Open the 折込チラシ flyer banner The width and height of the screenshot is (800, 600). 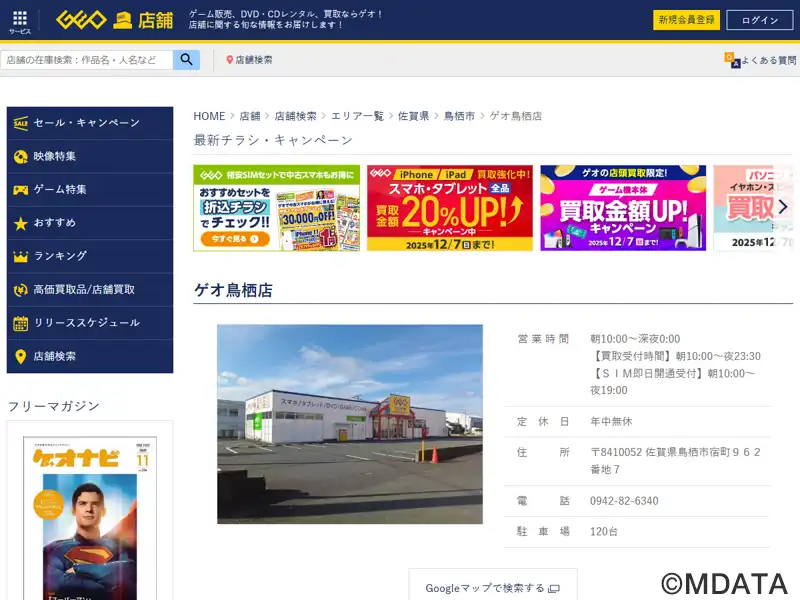[x=277, y=208]
